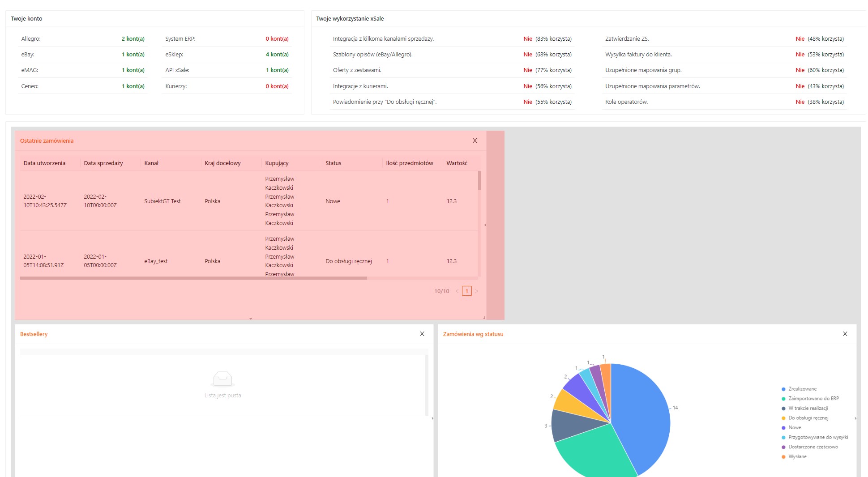The image size is (868, 477).
Task: Hide Zaimportowano do ERP legend entry
Action: 813,399
